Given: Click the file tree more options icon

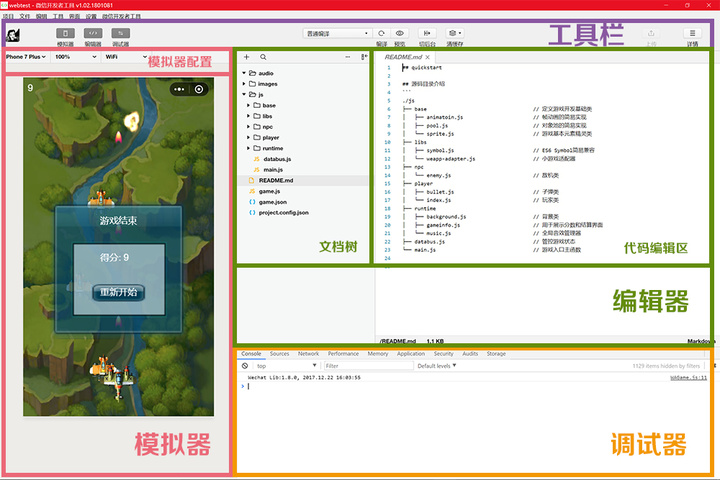Looking at the screenshot, I should (348, 57).
